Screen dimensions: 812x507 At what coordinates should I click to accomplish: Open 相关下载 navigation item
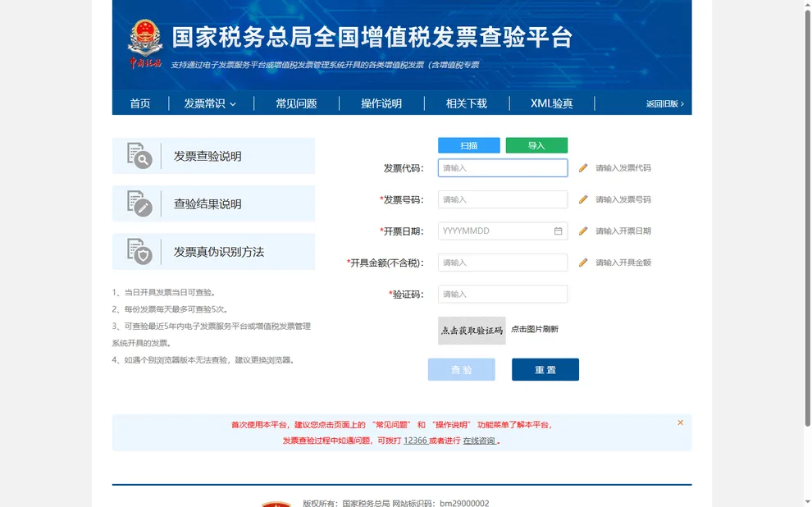(x=467, y=103)
